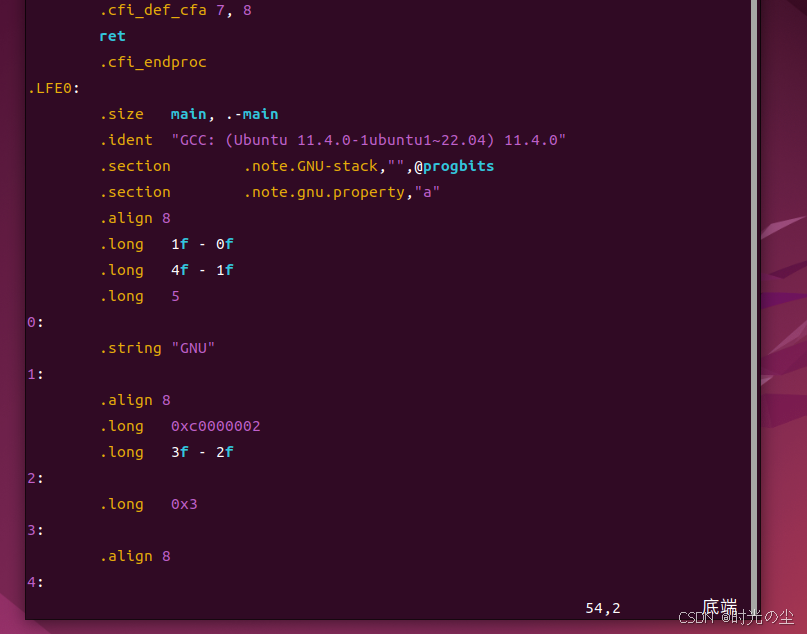Click the first '.align 8' after the section lines

[x=135, y=218]
